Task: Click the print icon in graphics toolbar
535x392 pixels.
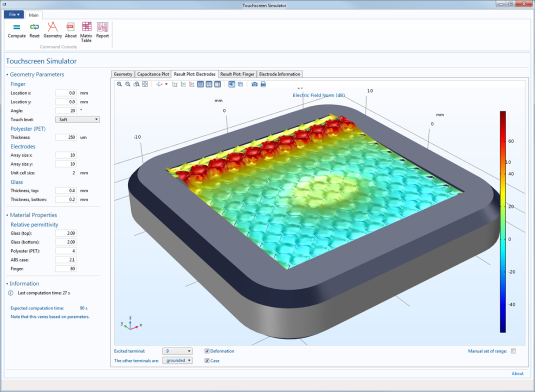Action: point(263,84)
